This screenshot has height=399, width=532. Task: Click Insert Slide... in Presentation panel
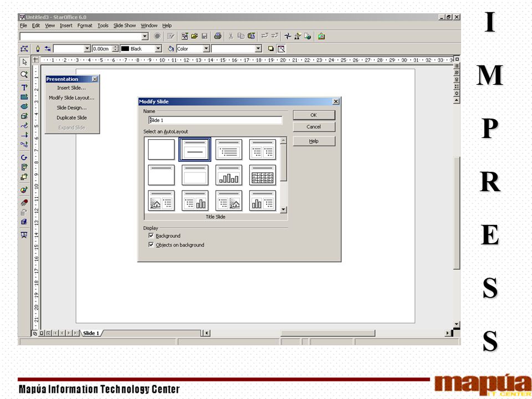[71, 88]
